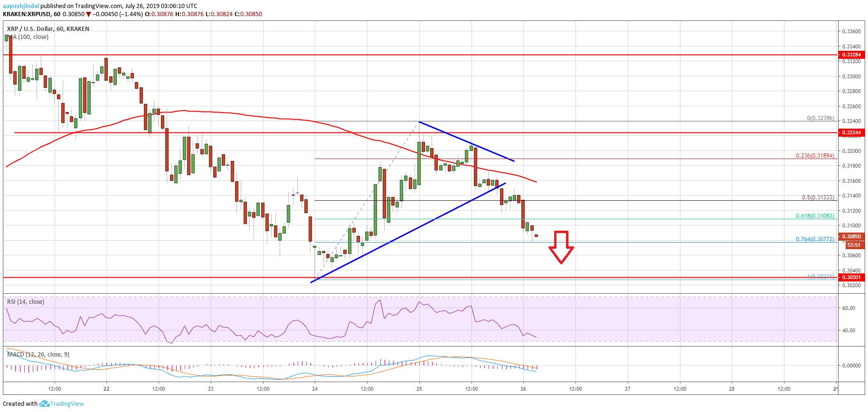Click the 0.32244 red price label

pos(851,133)
